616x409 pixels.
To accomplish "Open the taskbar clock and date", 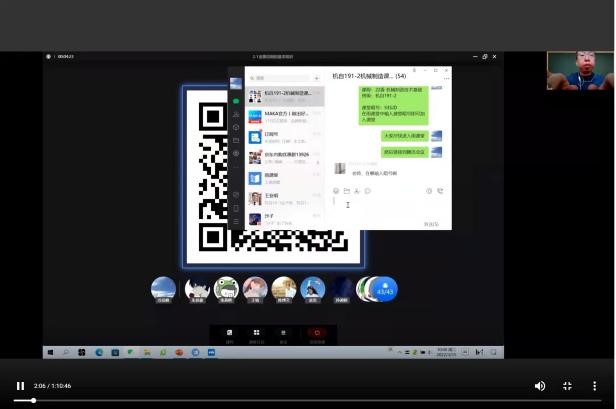I will (446, 352).
